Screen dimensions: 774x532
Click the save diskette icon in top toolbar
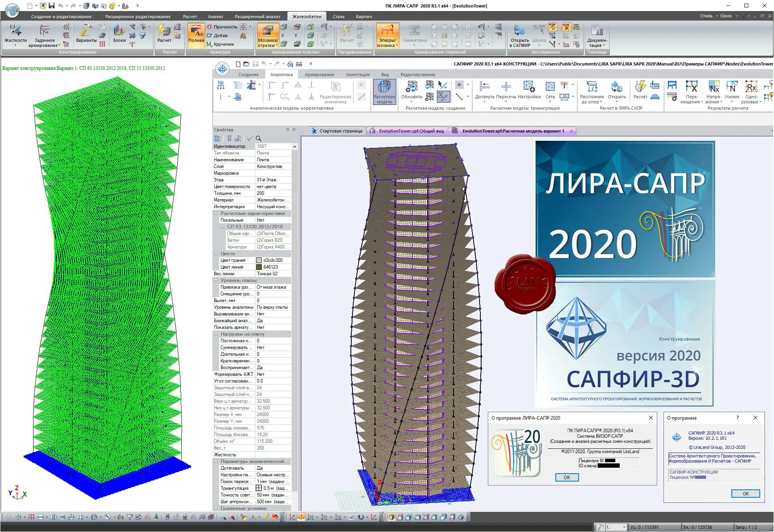pos(51,6)
